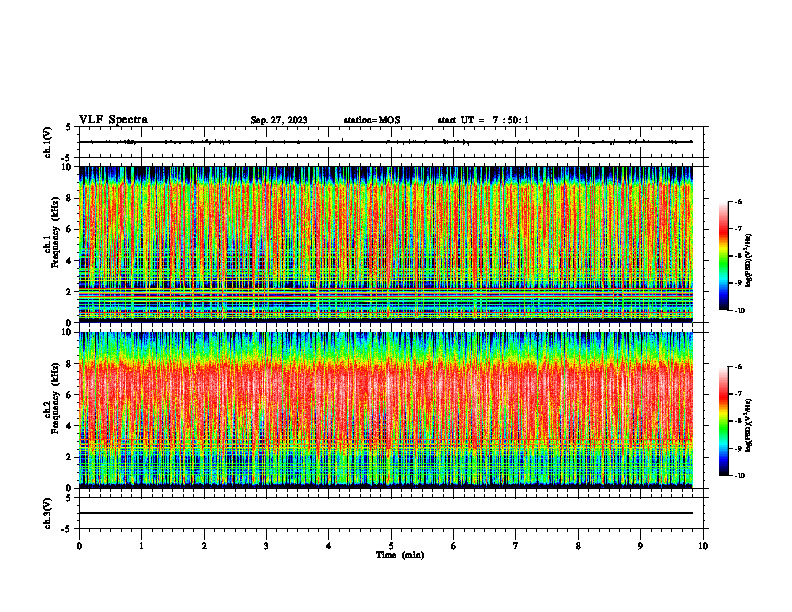Screen dimensions: 792x612
Task: Click the '6' kHz tick of ch.2 spectrogram
Action: tap(70, 395)
